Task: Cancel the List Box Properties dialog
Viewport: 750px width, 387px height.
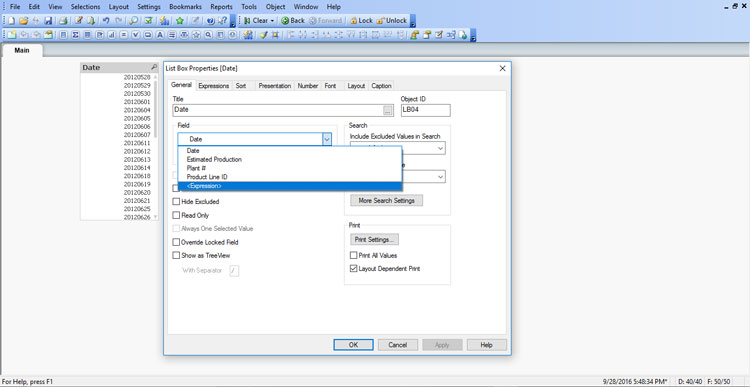Action: coord(397,345)
